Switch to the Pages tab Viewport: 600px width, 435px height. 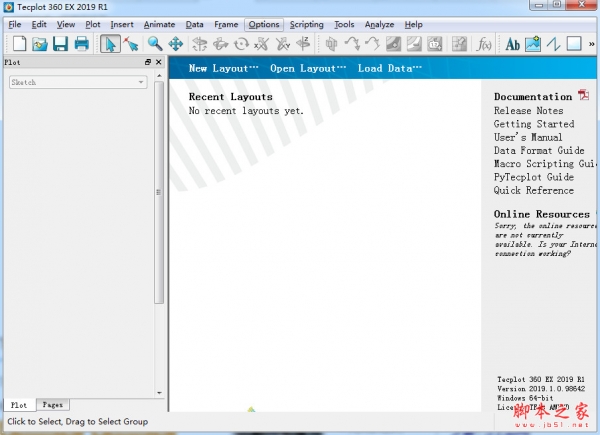[x=51, y=405]
